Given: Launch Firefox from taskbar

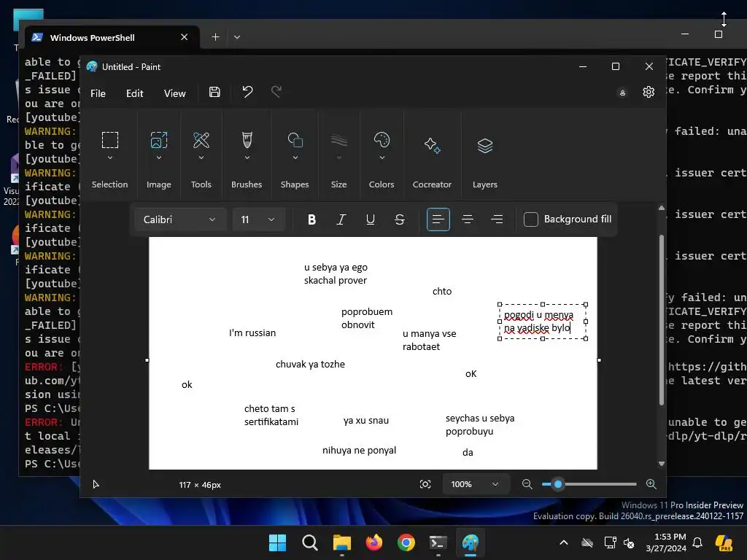Looking at the screenshot, I should (x=374, y=542).
